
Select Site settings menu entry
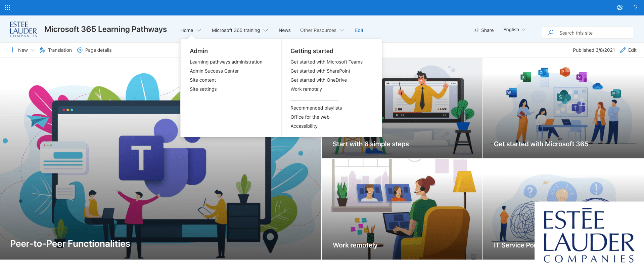(203, 89)
